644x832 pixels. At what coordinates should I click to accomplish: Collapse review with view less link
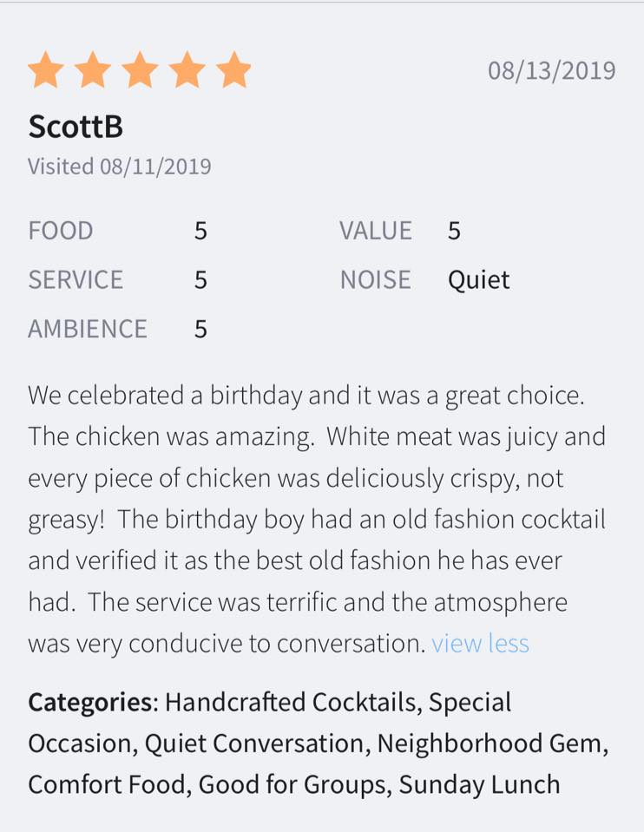tap(480, 644)
